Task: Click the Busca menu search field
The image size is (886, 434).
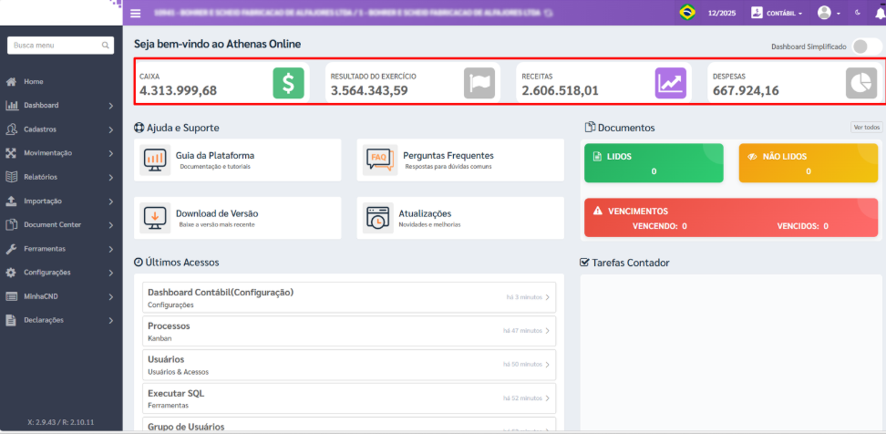Action: pyautogui.click(x=60, y=45)
